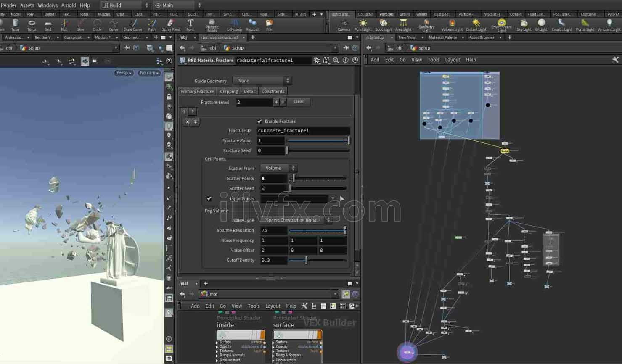Select the inside Principled Shader node
Viewport: 622px width, 364px height.
(241, 335)
